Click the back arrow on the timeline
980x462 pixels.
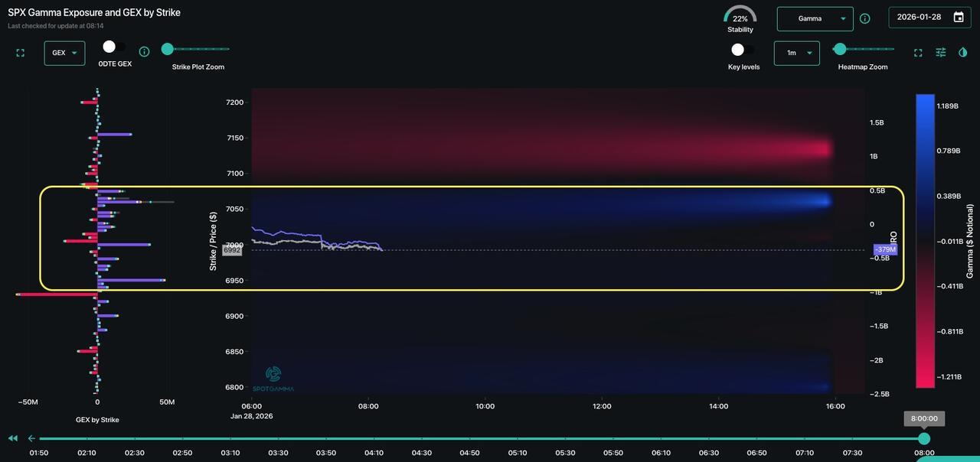click(31, 438)
